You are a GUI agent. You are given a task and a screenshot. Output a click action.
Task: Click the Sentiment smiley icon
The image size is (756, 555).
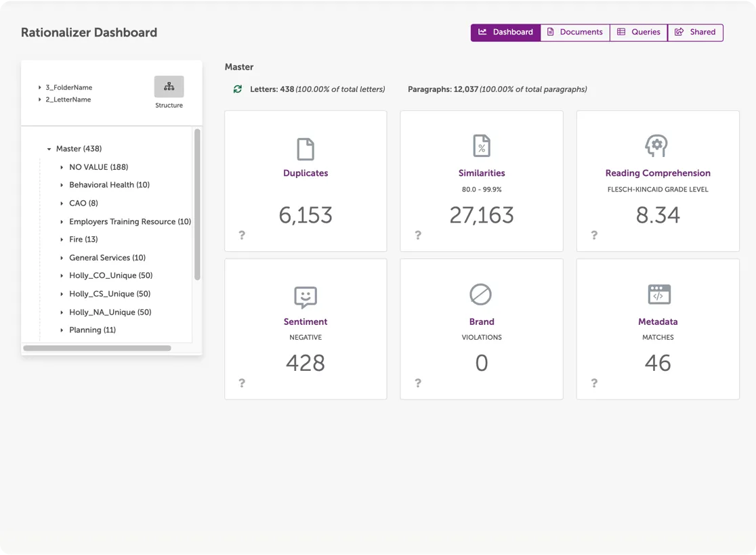(x=306, y=296)
